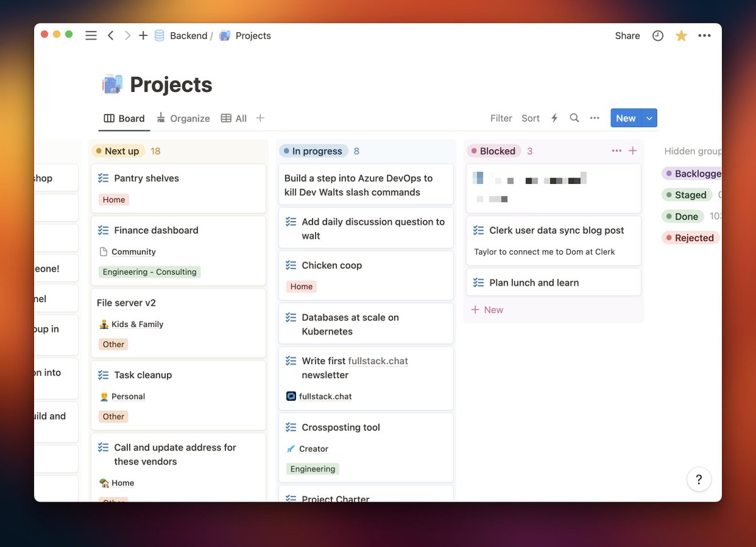Viewport: 756px width, 547px height.
Task: Toggle the favorite star
Action: 681,36
